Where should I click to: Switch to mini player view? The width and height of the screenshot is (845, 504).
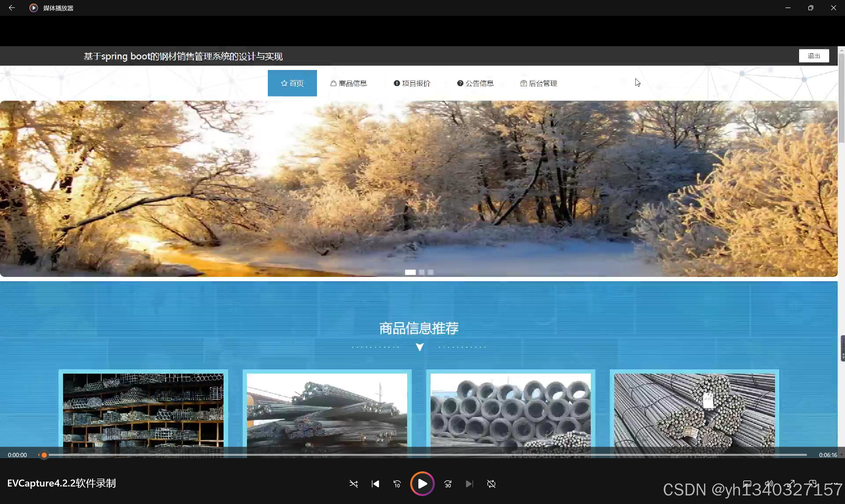(x=812, y=483)
